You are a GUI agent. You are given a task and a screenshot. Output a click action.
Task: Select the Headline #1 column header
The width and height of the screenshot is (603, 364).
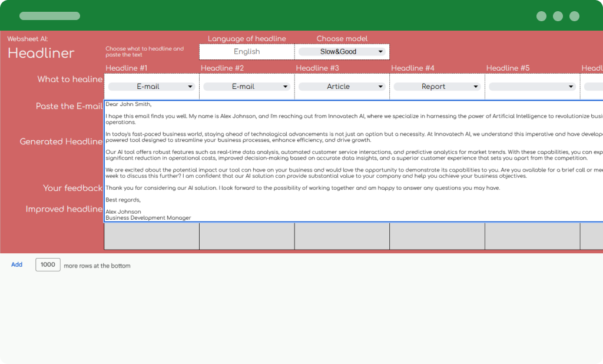[x=127, y=68]
